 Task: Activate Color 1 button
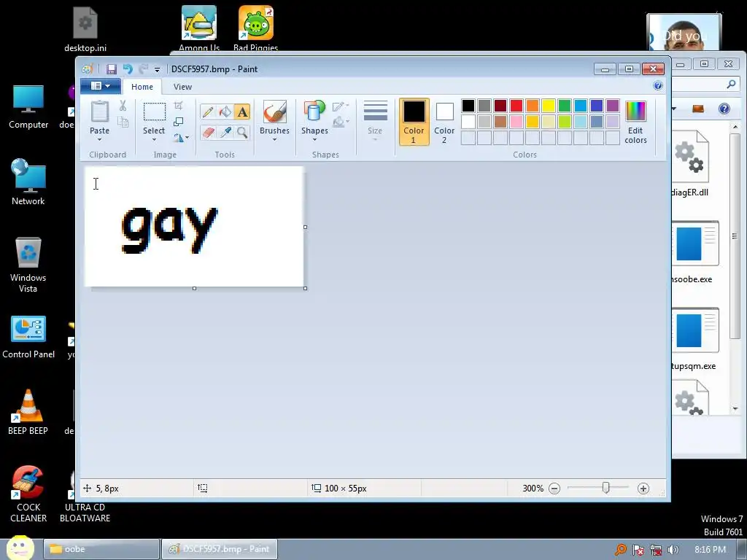pos(414,122)
